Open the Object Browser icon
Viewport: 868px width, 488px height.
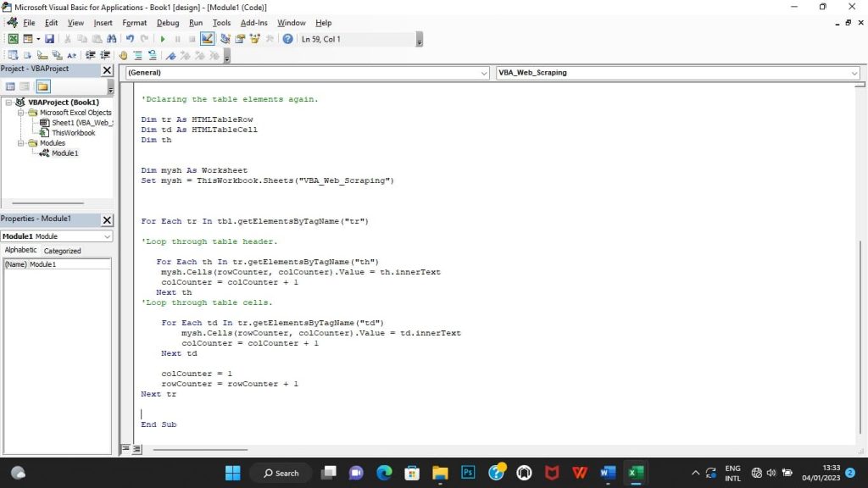[255, 39]
